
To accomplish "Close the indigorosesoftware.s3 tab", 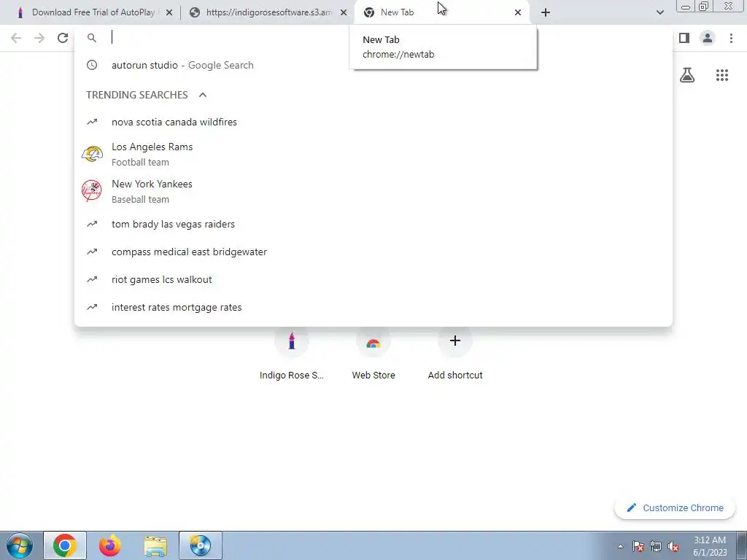I will tap(344, 13).
